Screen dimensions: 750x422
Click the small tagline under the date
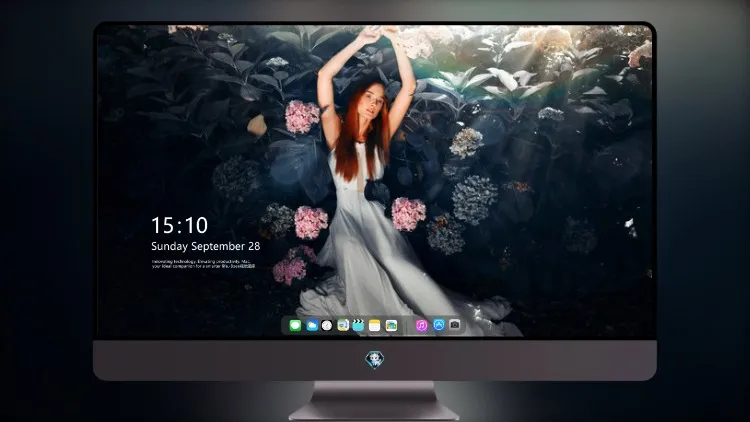[203, 264]
